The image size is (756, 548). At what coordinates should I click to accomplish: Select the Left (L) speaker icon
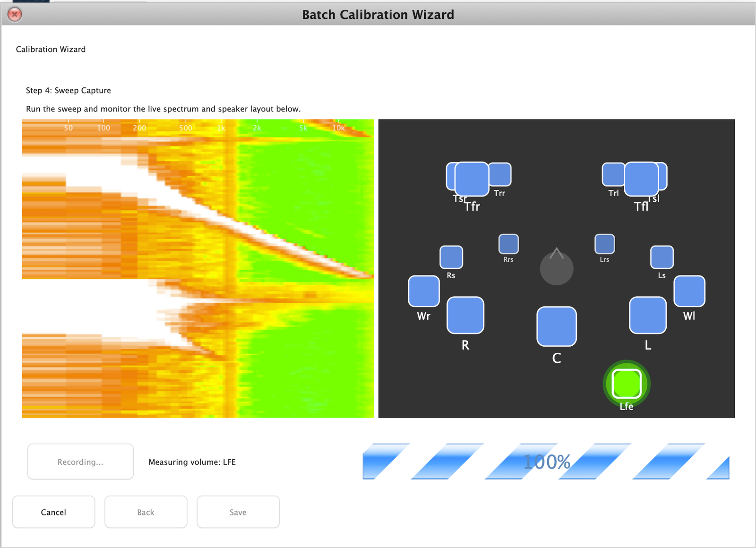(647, 315)
